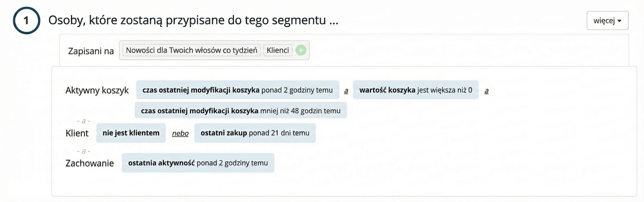This screenshot has width=644, height=202.
Task: Click the "a" operator after cart modification condition
Action: point(346,91)
